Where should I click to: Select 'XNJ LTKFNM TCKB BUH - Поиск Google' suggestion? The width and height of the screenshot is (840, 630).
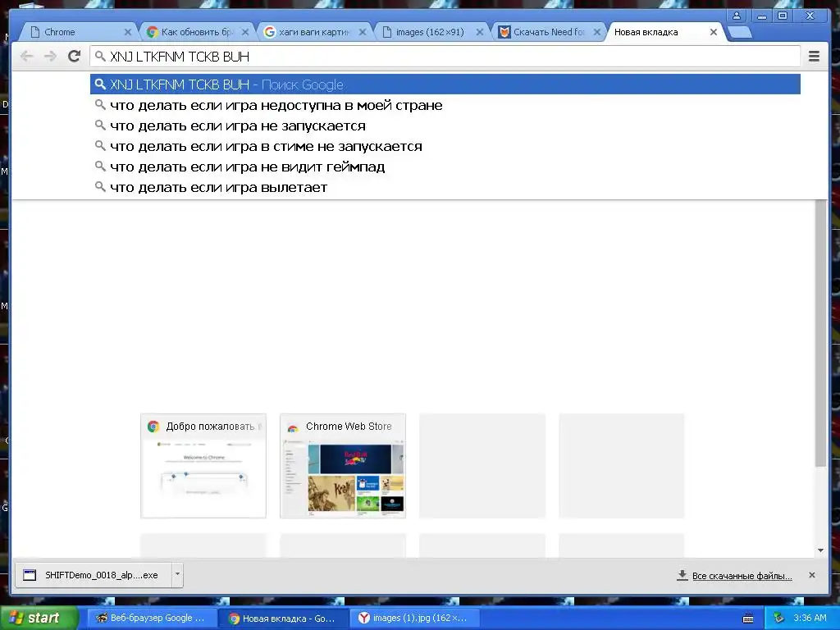point(445,84)
